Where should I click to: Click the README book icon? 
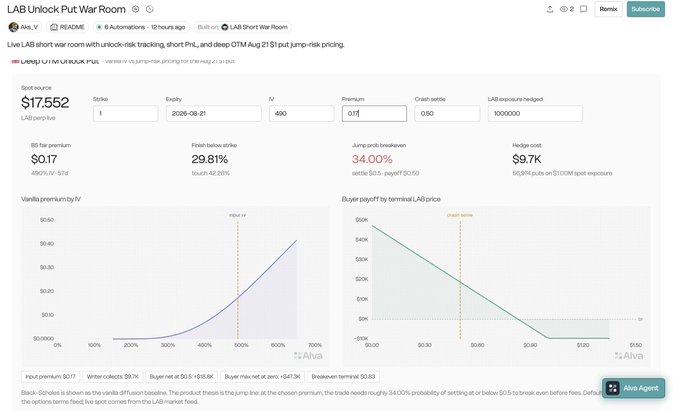click(54, 27)
